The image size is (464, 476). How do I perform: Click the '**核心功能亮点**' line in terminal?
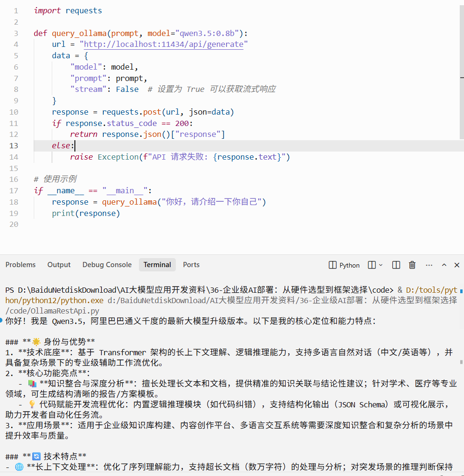pos(47,373)
